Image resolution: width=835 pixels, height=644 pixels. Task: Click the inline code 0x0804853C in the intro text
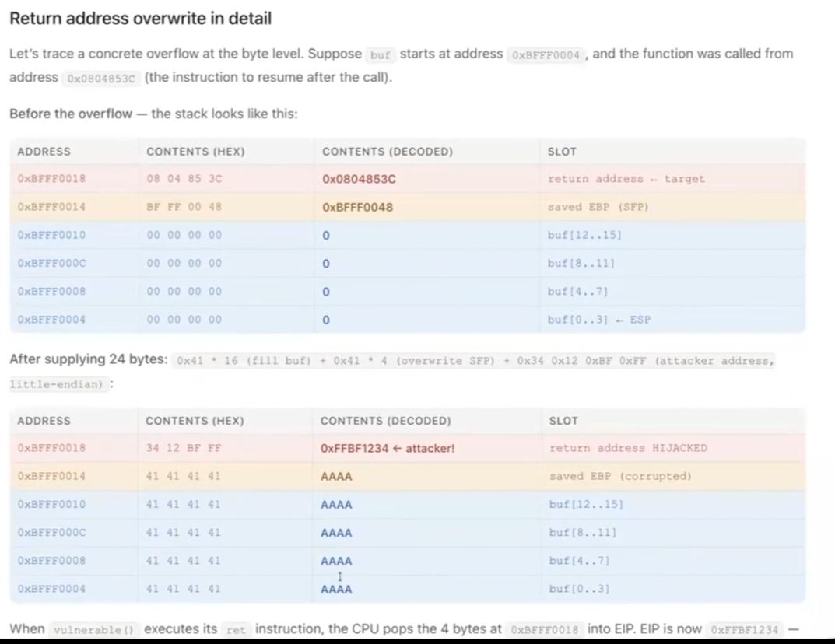click(101, 79)
